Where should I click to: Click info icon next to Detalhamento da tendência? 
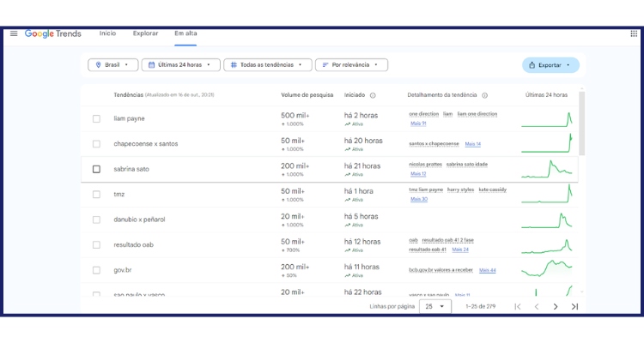[484, 95]
